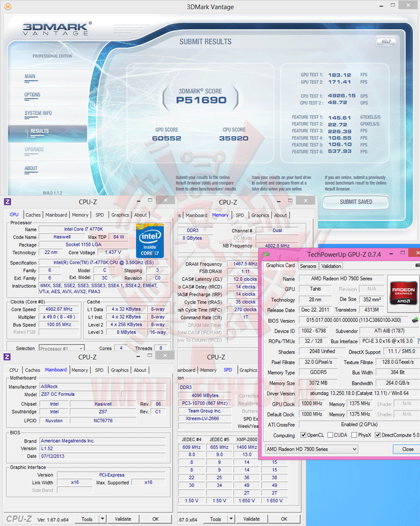The width and height of the screenshot is (420, 526).
Task: Click the CPU score value 35920
Action: 234,138
